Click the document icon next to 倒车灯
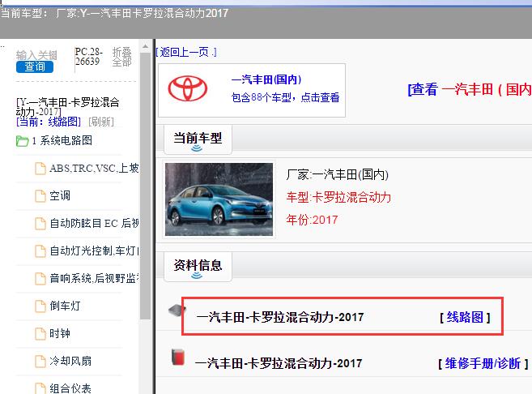The width and height of the screenshot is (532, 394). pos(40,306)
